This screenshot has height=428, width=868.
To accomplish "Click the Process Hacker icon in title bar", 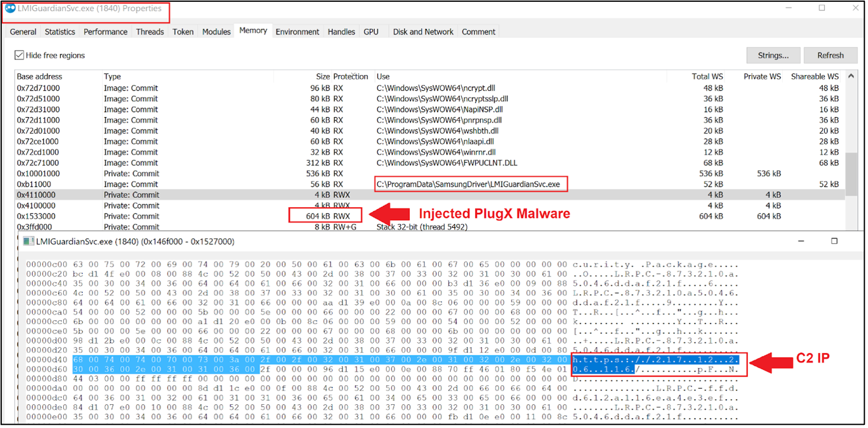I will (x=10, y=9).
